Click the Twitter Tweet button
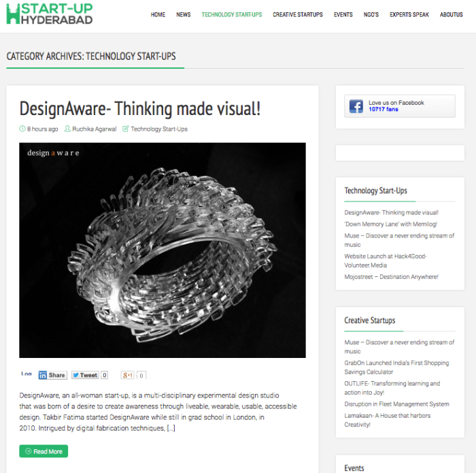This screenshot has width=476, height=473. (85, 375)
